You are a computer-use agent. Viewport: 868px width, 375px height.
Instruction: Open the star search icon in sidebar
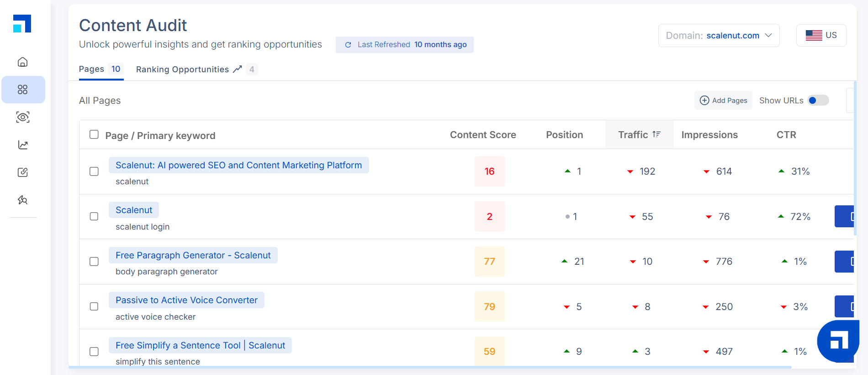click(x=23, y=200)
